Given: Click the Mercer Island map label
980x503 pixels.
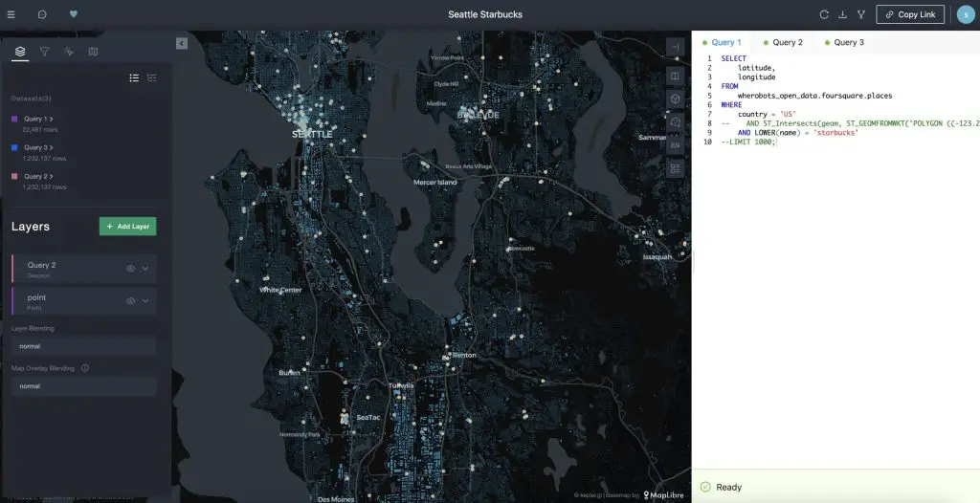Looking at the screenshot, I should [435, 183].
